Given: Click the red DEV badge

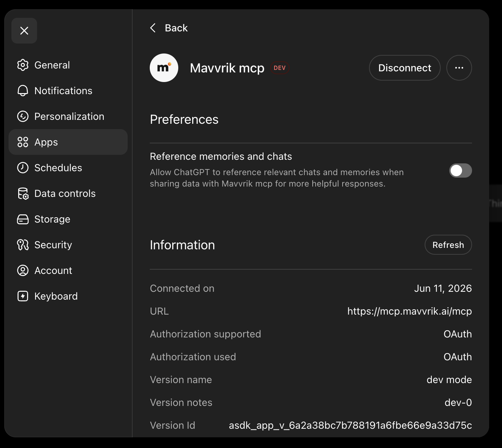Looking at the screenshot, I should (280, 68).
